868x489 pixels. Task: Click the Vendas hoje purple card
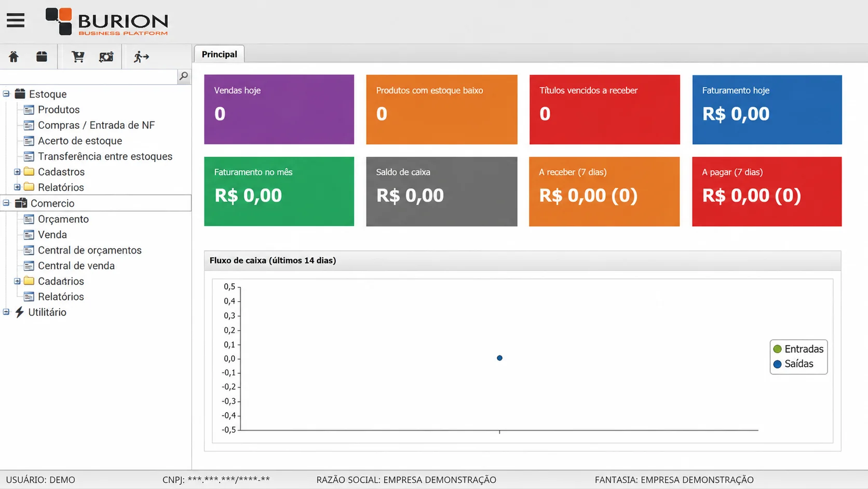click(279, 109)
